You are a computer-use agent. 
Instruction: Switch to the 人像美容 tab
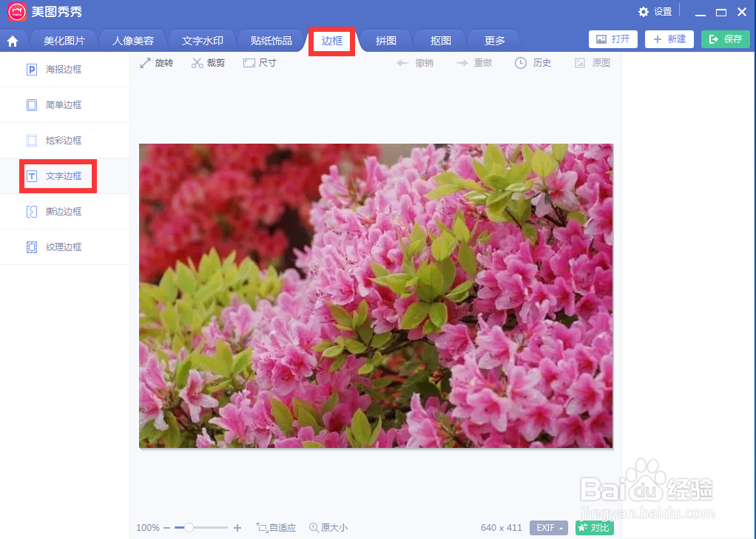[132, 40]
